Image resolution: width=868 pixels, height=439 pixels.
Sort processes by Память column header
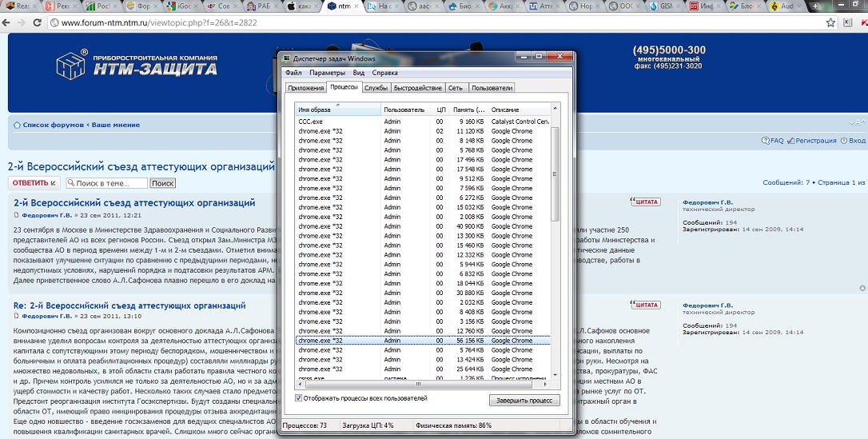point(468,110)
